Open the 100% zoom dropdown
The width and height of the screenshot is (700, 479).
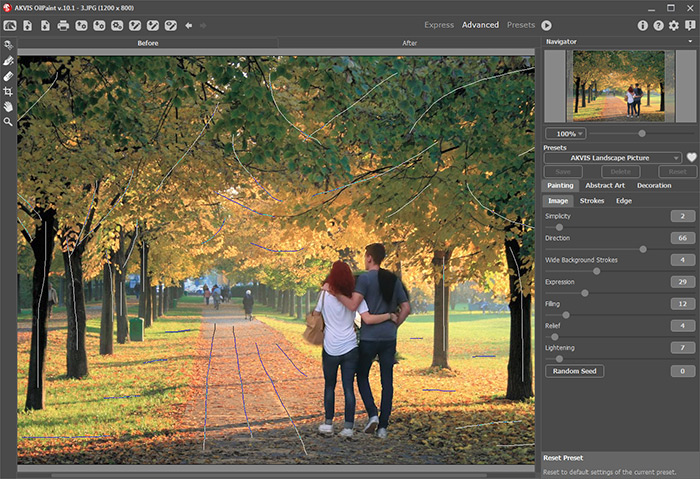tap(566, 133)
